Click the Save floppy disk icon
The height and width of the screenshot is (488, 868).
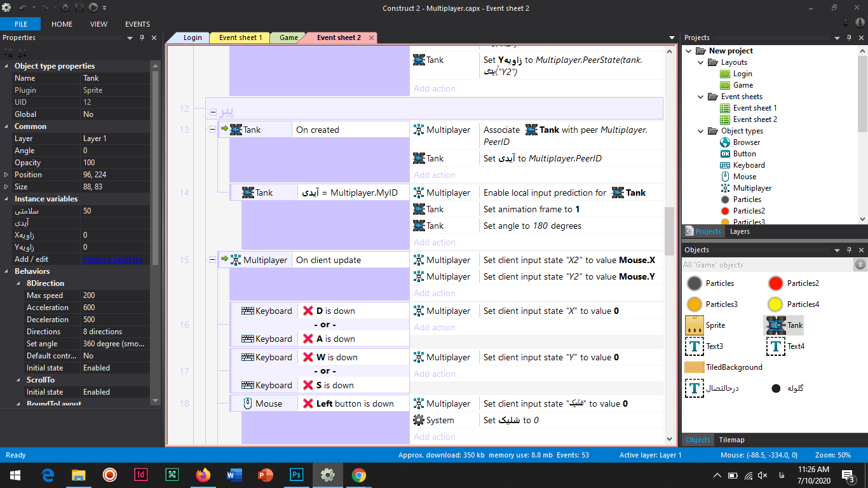click(x=79, y=8)
